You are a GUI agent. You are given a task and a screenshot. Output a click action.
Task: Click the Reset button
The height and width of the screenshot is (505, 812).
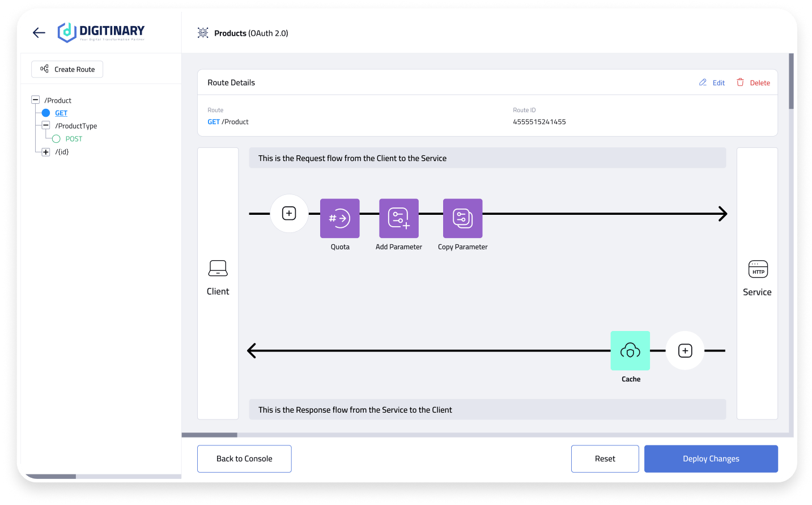click(605, 459)
